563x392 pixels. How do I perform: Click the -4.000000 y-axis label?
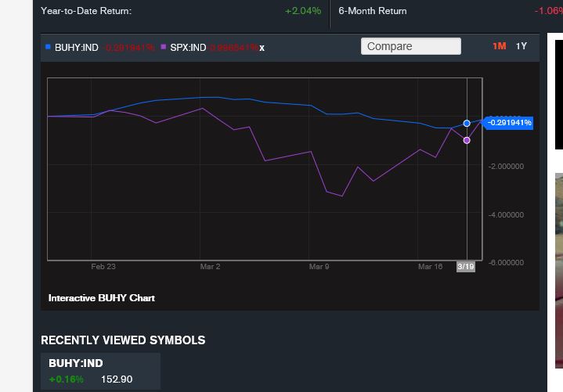506,215
